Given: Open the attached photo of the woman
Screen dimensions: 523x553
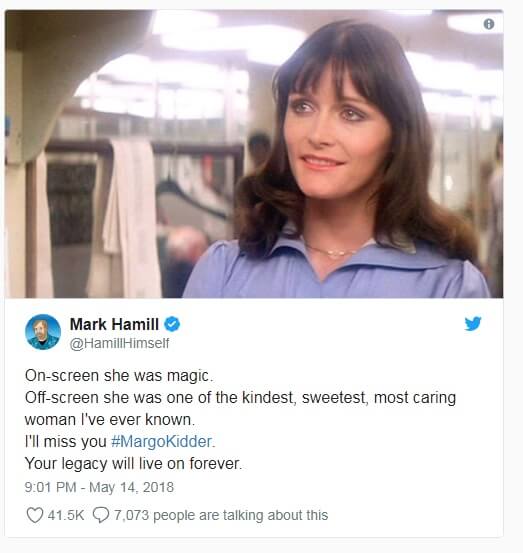Looking at the screenshot, I should [254, 154].
